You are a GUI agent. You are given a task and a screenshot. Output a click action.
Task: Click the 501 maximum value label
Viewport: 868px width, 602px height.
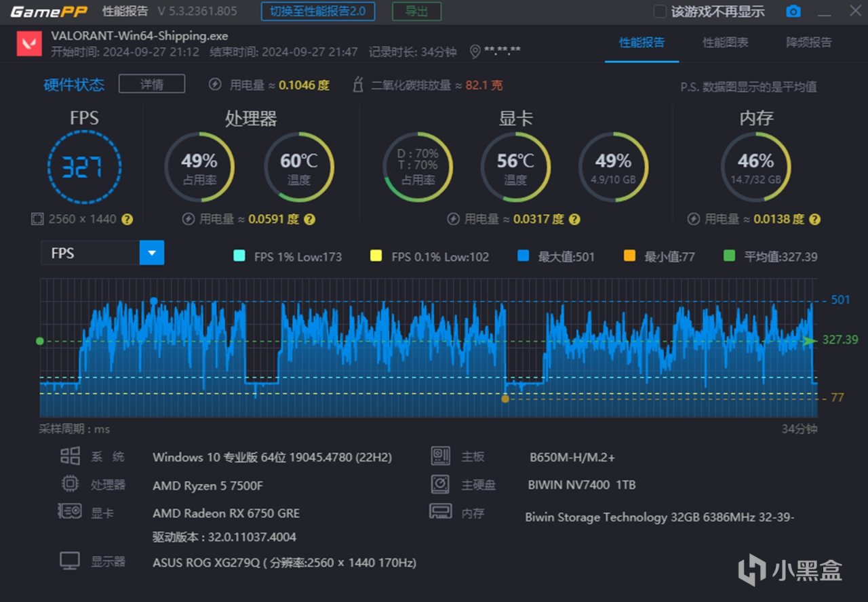(840, 300)
